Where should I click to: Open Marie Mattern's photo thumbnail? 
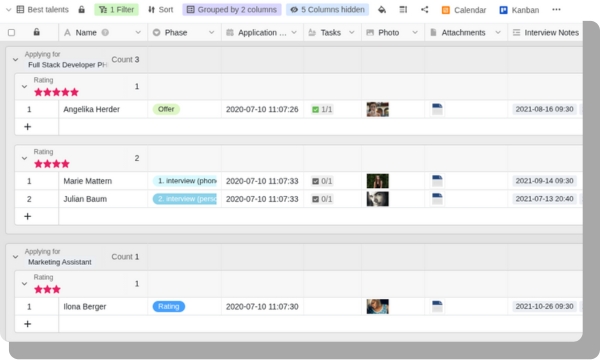(377, 181)
